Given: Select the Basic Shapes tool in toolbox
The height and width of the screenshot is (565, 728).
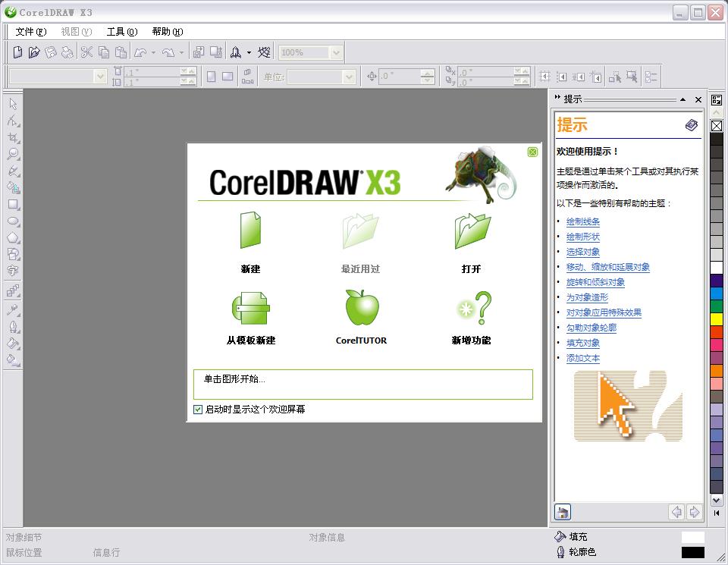Looking at the screenshot, I should click(x=13, y=254).
